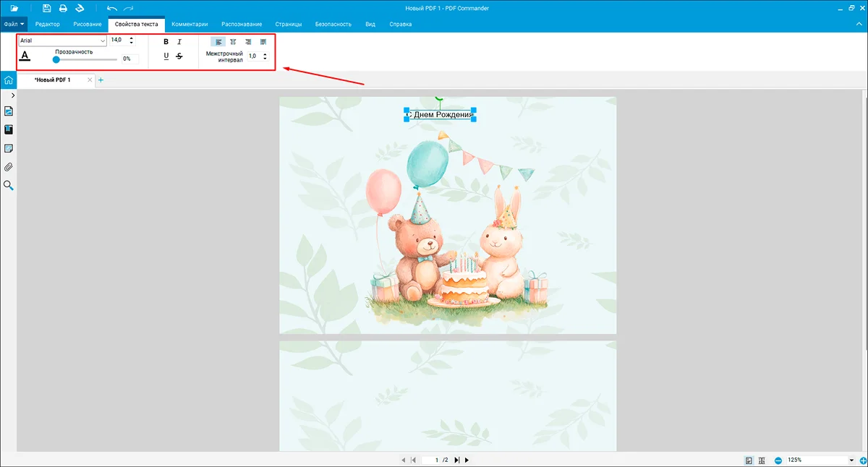
Task: Jump to the last page
Action: click(x=457, y=460)
